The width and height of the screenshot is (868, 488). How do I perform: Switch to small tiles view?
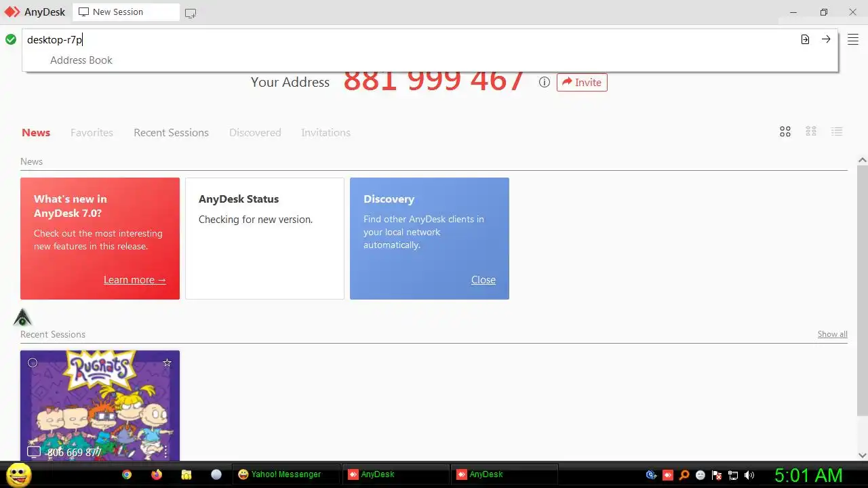tap(811, 131)
